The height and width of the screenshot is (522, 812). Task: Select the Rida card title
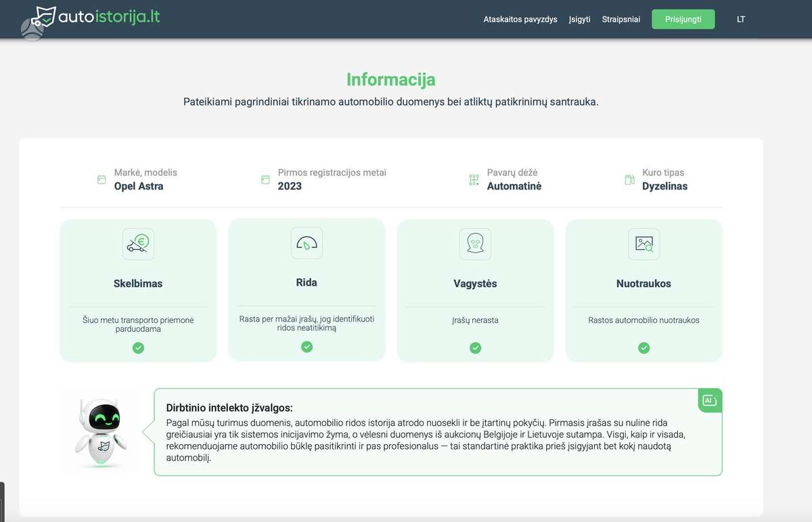point(307,282)
